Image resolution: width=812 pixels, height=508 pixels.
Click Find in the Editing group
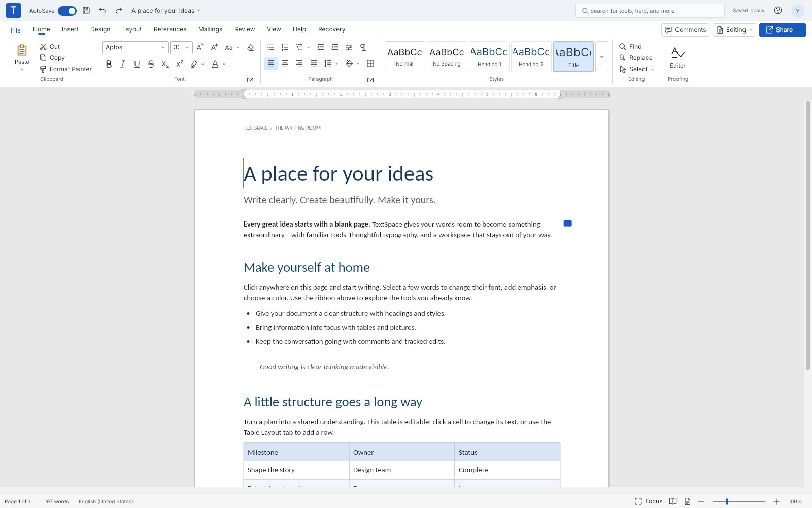click(x=631, y=47)
